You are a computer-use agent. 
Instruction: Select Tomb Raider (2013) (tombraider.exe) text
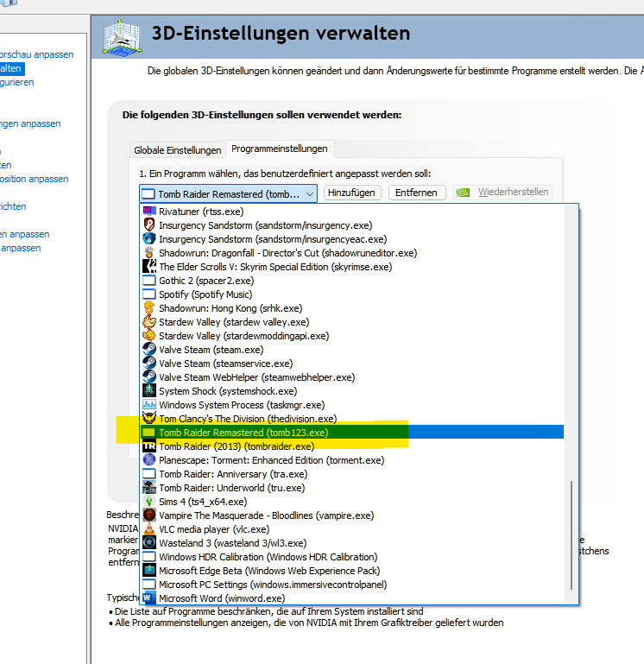(x=237, y=446)
